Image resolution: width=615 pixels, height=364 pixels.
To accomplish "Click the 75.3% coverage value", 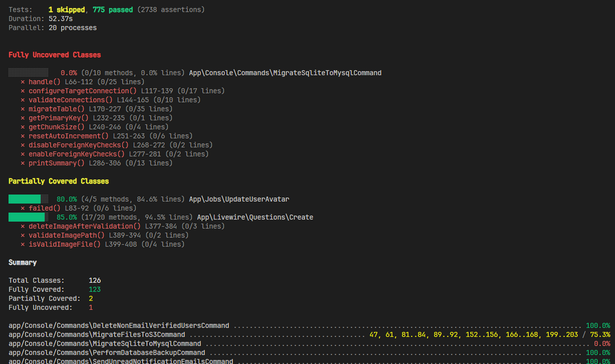I will 600,334.
